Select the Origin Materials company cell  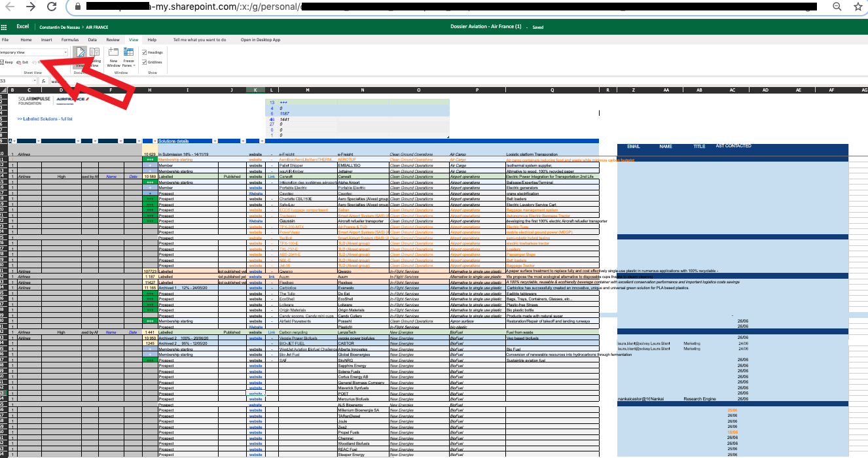363,310
